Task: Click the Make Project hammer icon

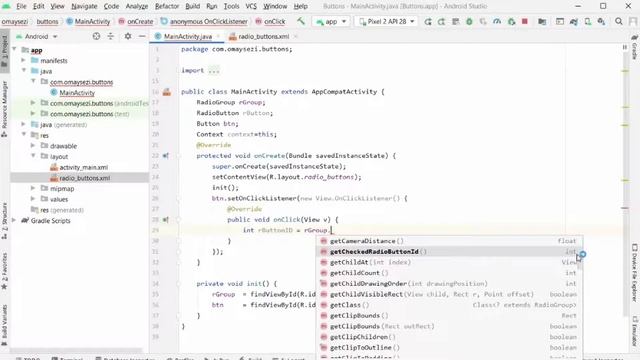Action: (x=301, y=21)
